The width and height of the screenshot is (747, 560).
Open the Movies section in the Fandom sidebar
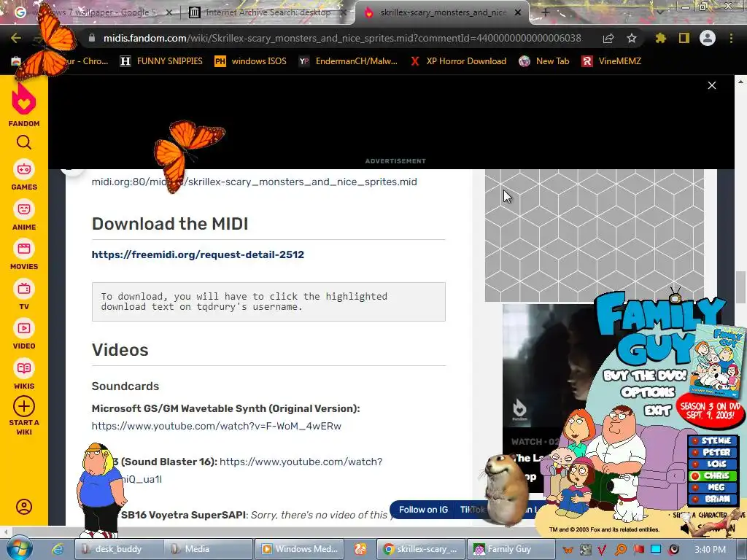click(x=24, y=254)
